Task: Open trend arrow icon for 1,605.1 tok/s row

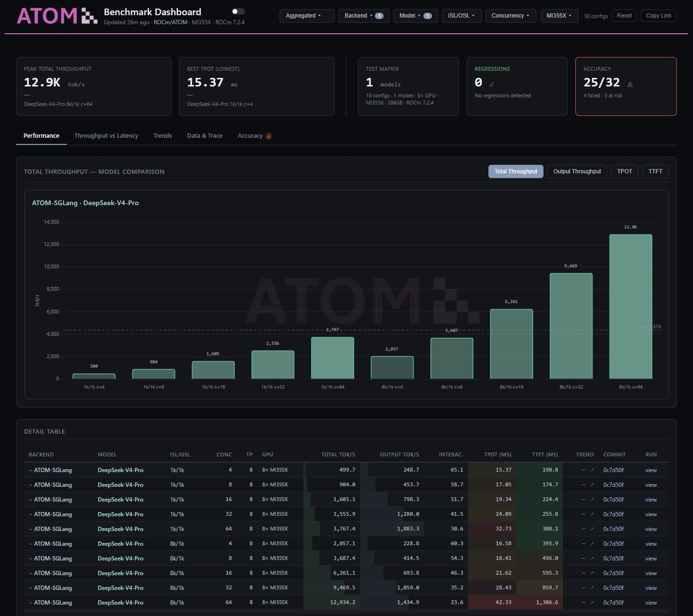Action: [592, 500]
